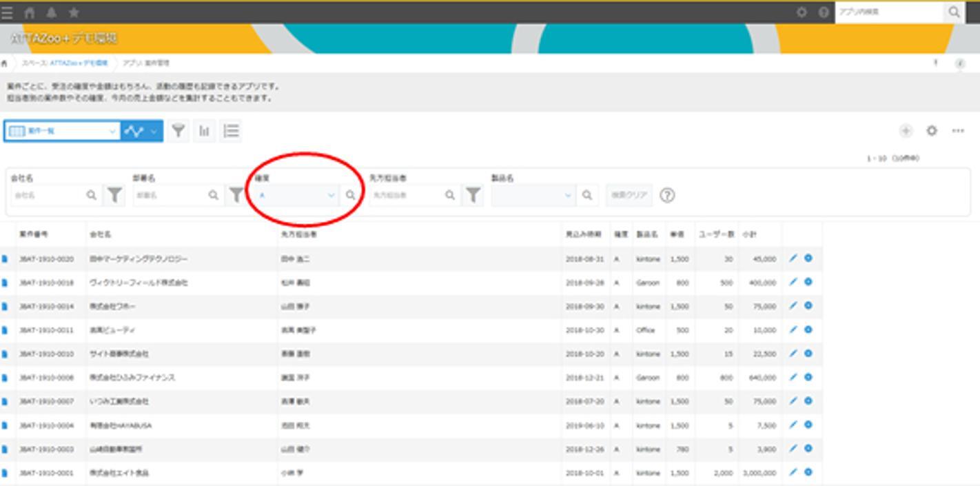
Task: Click blue circle icon in 7,500 subtotal row
Action: [808, 425]
